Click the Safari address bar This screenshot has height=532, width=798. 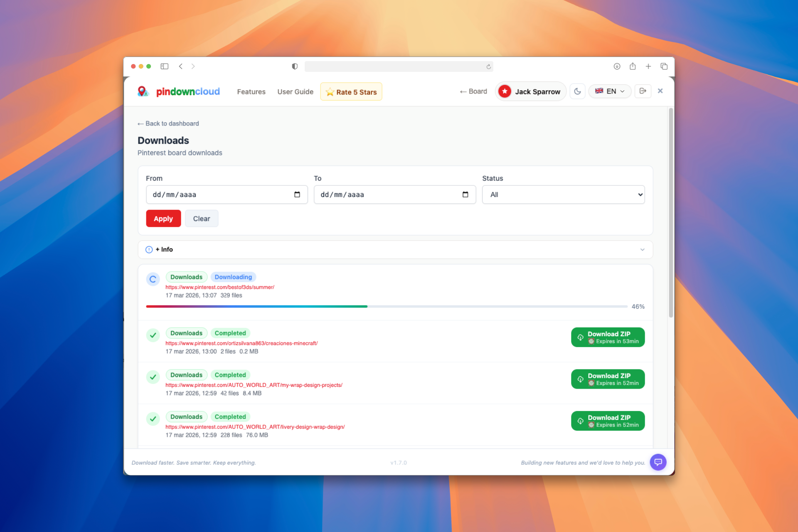[x=399, y=66]
